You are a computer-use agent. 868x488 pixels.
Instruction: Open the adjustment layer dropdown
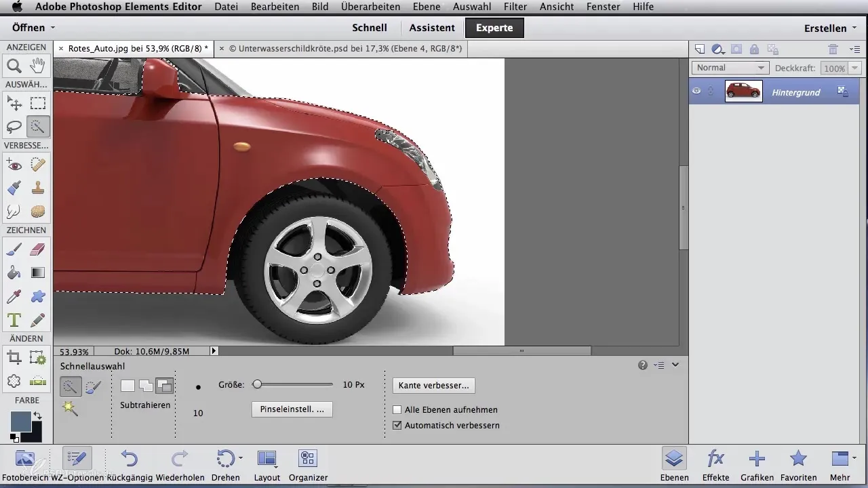(717, 49)
